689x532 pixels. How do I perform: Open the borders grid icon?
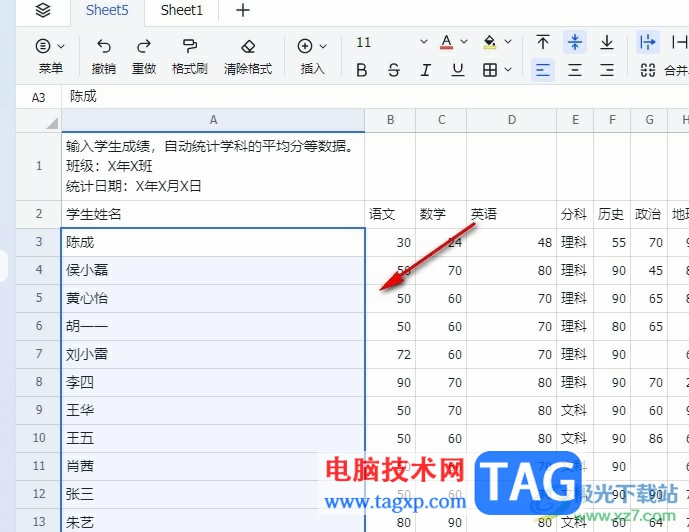point(490,70)
